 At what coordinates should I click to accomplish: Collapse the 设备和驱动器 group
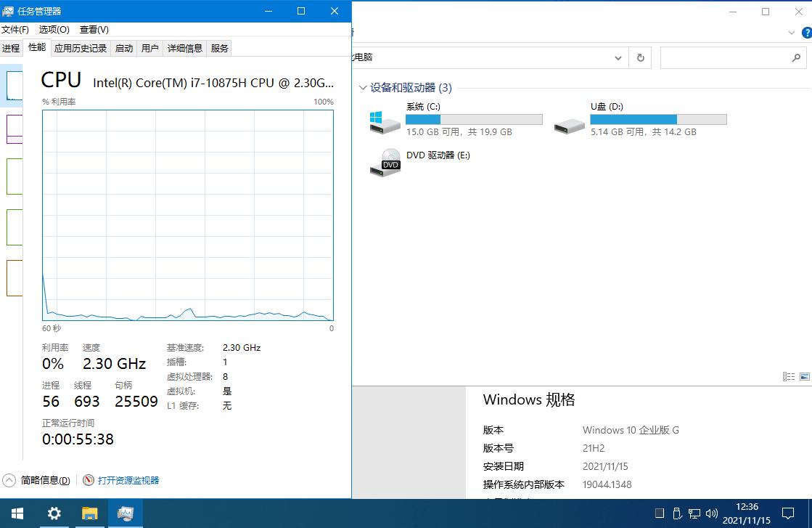point(363,87)
